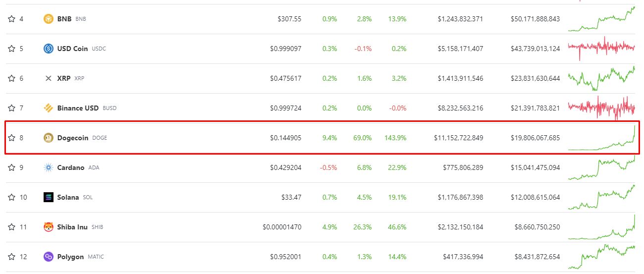Click the Cardano logo icon

click(x=49, y=167)
